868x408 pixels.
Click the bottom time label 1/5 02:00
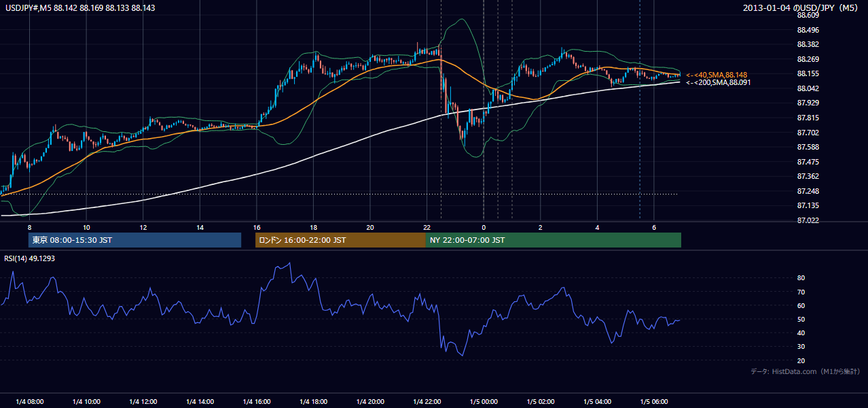pos(541,401)
